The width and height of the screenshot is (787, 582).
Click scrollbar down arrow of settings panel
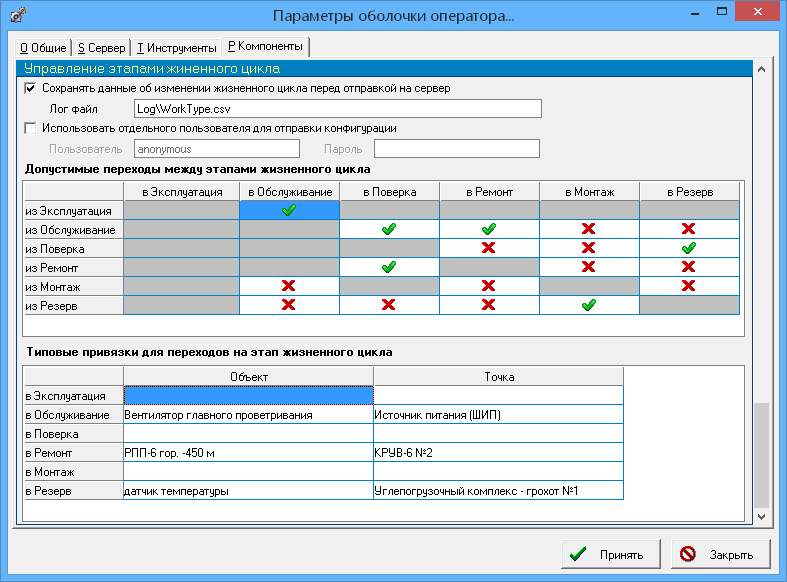[761, 517]
